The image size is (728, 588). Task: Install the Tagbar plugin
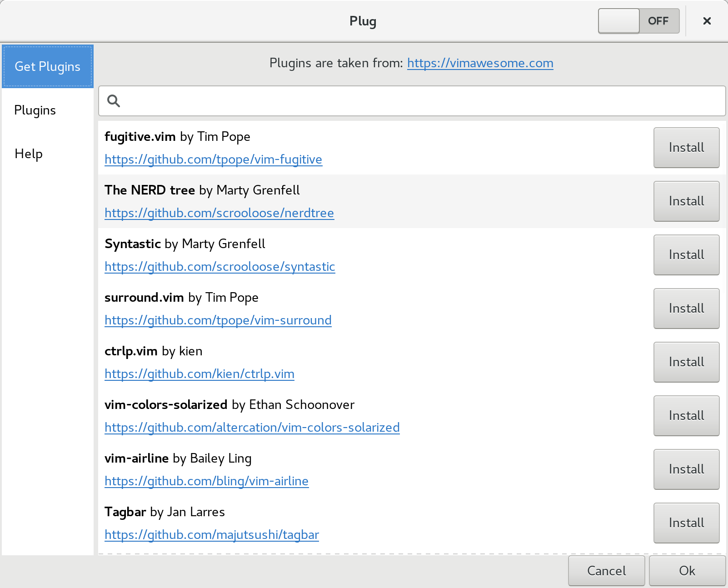tap(686, 523)
